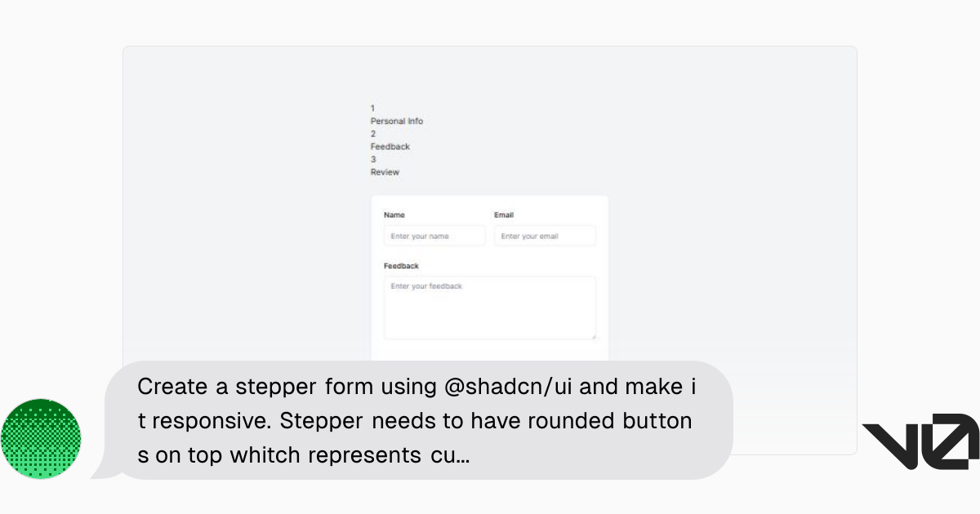Click inside the Email input field
This screenshot has width=980, height=514.
point(545,236)
